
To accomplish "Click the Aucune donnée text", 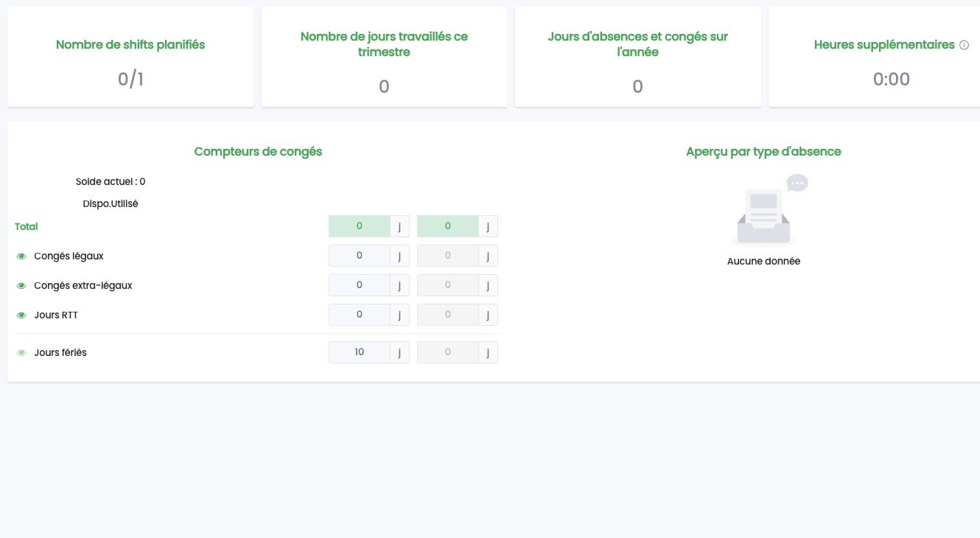I will pyautogui.click(x=763, y=262).
